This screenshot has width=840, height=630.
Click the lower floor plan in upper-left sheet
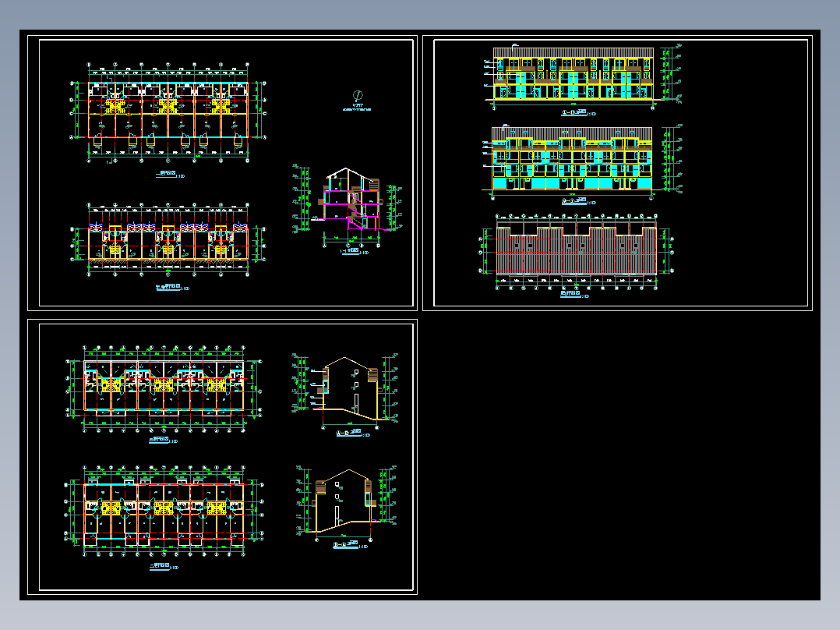(x=168, y=239)
